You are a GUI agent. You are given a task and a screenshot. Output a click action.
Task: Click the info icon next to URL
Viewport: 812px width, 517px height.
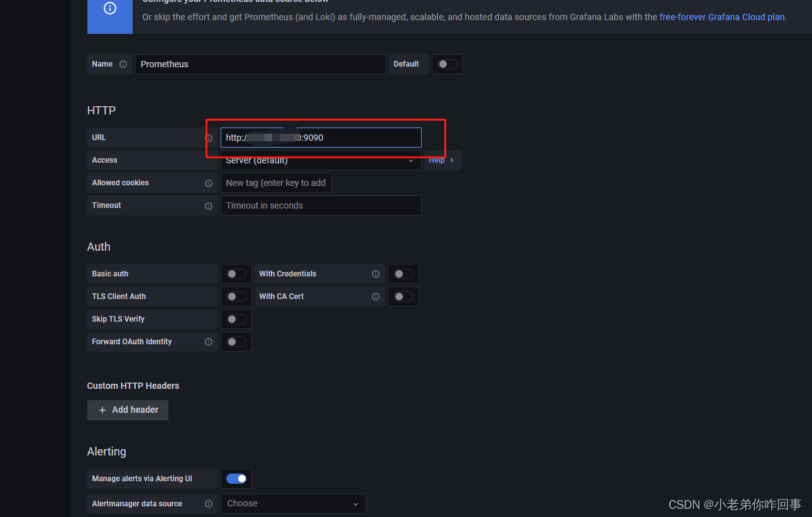tap(209, 138)
